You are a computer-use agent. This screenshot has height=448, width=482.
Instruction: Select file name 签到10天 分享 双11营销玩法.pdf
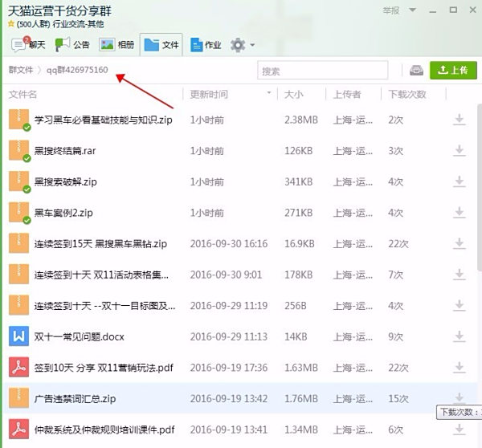coord(104,368)
